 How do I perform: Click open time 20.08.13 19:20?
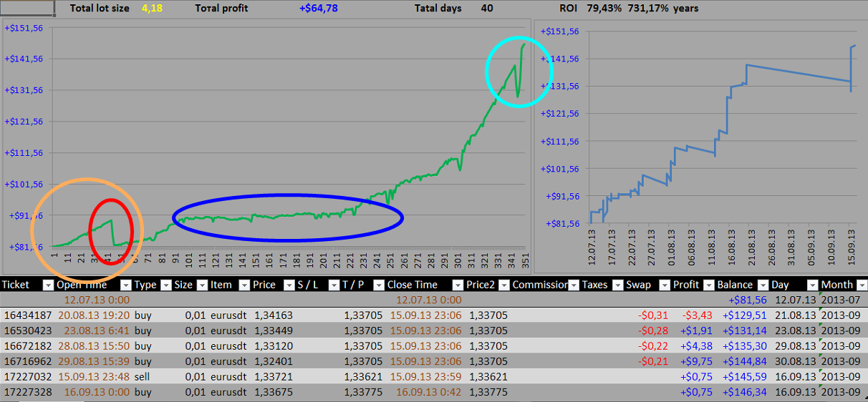pos(94,315)
